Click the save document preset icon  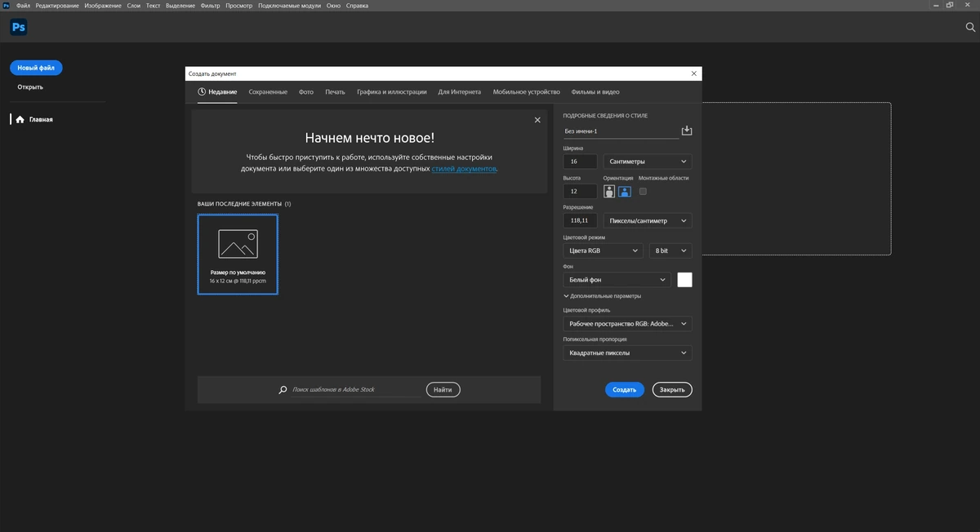687,131
